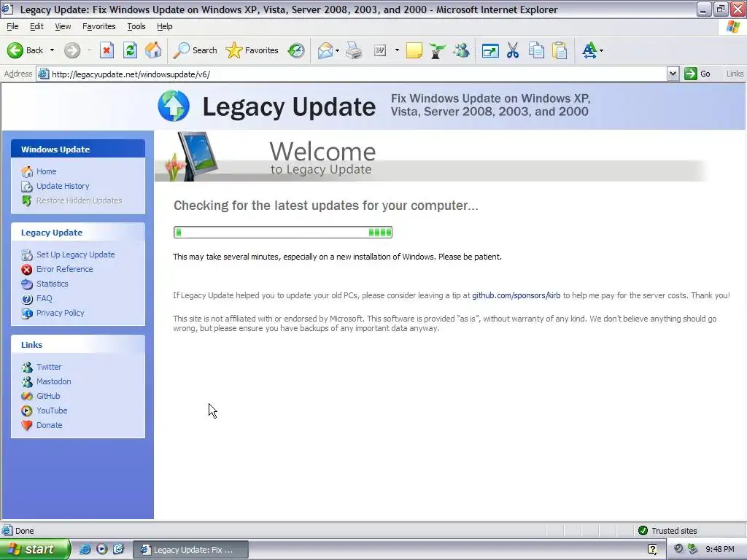Go to the browser Home page icon

[153, 50]
